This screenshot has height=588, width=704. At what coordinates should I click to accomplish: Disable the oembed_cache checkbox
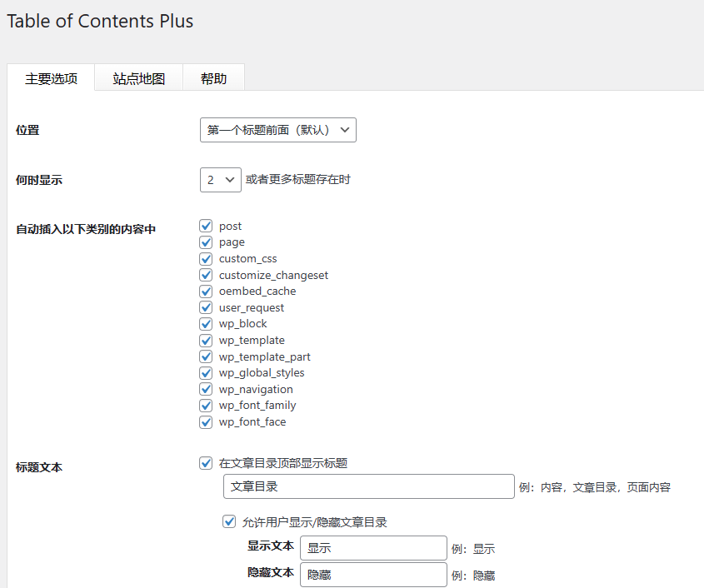(206, 292)
